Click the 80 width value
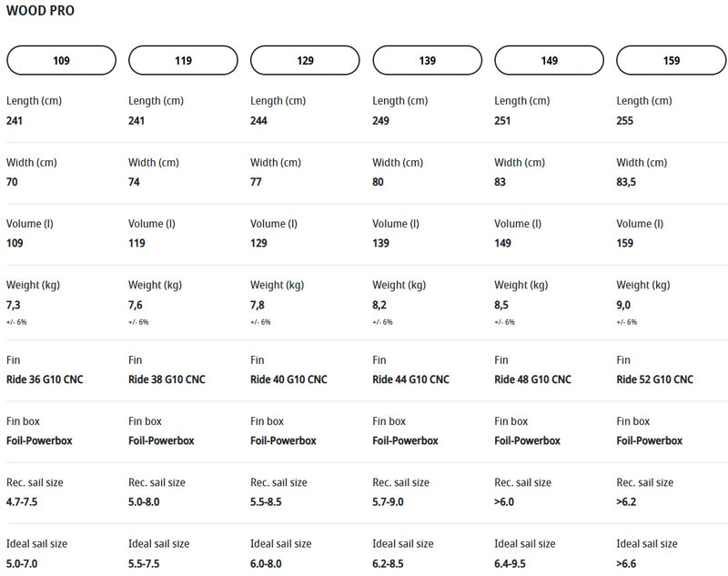Screen dimensions: 728x576 pyautogui.click(x=379, y=182)
